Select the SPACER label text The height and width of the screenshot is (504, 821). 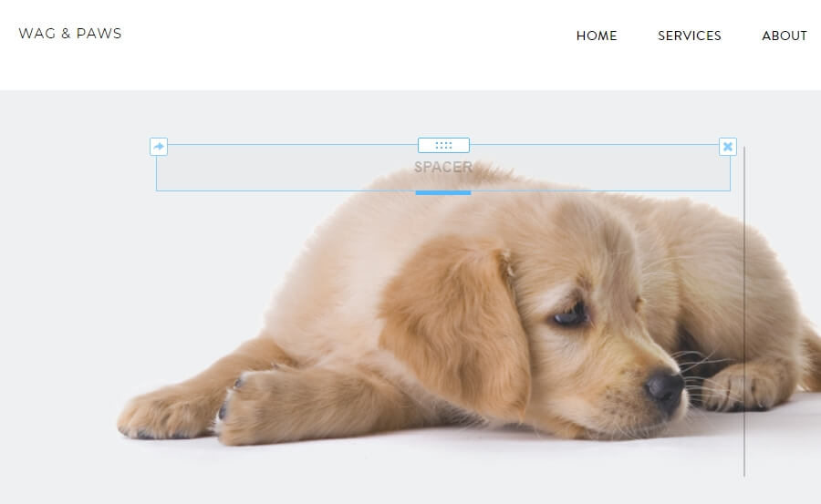(x=443, y=167)
